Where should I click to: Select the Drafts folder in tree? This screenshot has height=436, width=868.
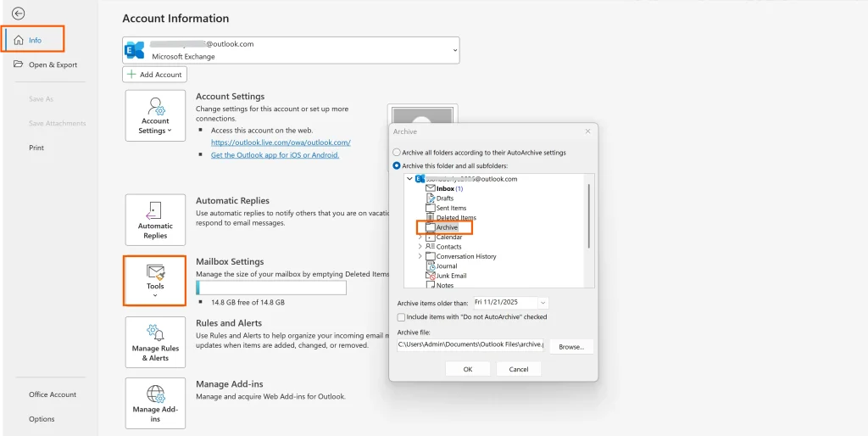click(x=440, y=198)
